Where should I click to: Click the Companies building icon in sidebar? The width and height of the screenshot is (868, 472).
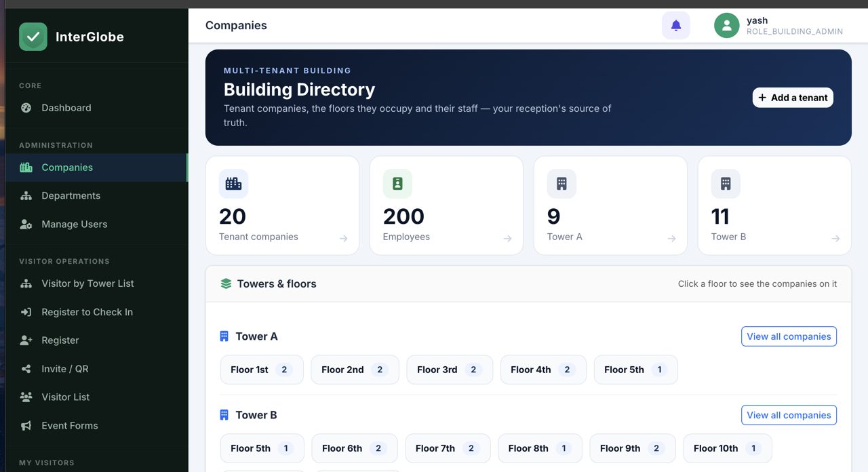[26, 168]
